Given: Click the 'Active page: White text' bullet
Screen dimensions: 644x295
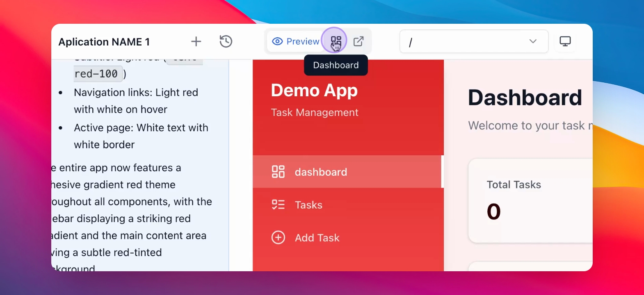Looking at the screenshot, I should click(x=141, y=136).
